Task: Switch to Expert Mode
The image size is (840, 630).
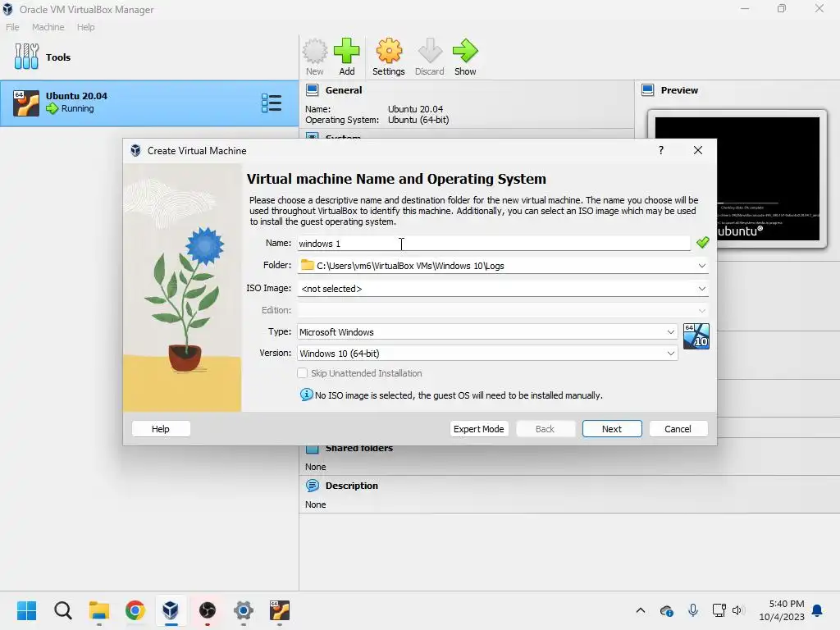Action: point(479,428)
